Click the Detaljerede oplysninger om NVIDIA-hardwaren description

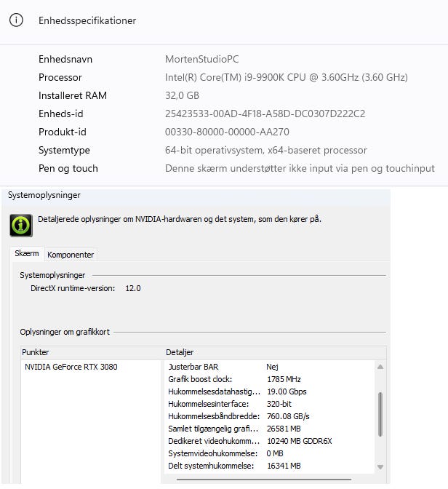179,219
